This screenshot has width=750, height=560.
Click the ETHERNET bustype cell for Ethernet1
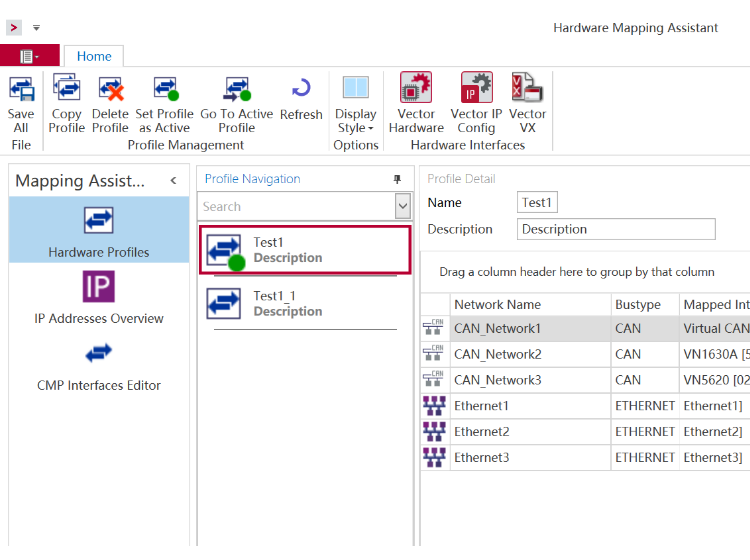[645, 406]
